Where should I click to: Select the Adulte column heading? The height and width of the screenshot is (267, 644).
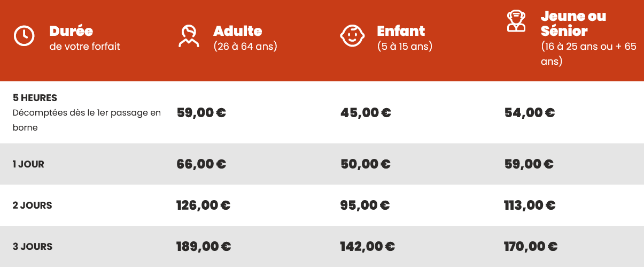tap(238, 30)
